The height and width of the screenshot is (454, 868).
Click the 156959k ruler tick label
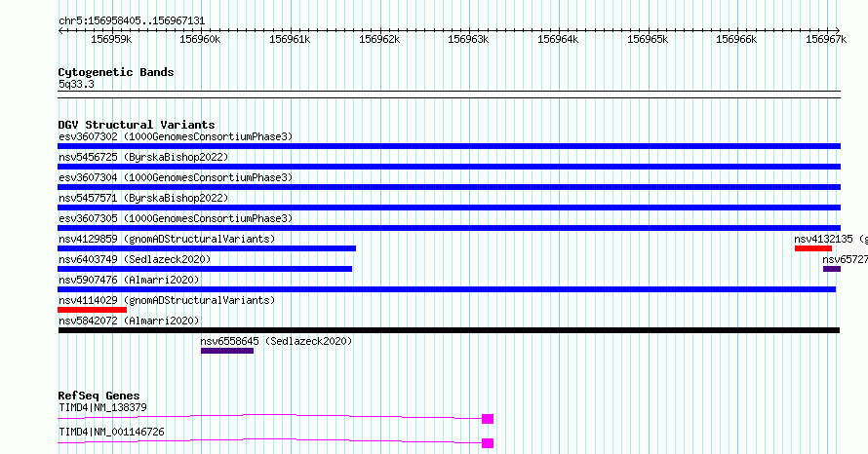[111, 39]
